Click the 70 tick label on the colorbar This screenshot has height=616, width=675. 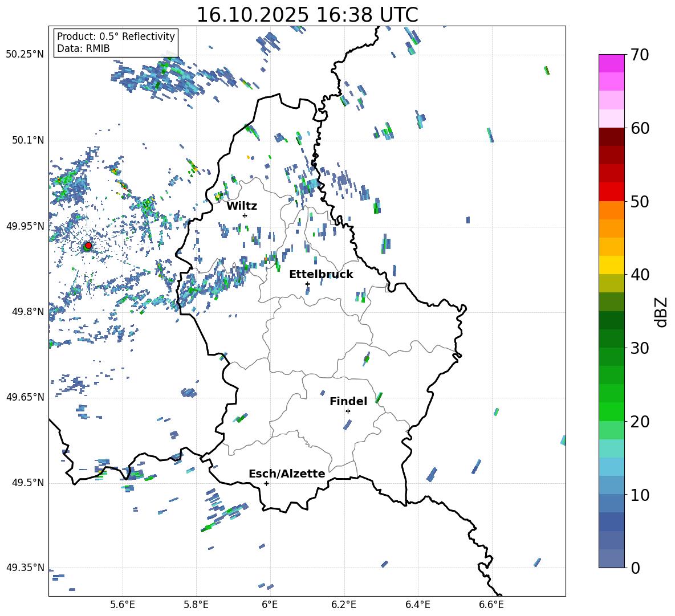(x=640, y=55)
